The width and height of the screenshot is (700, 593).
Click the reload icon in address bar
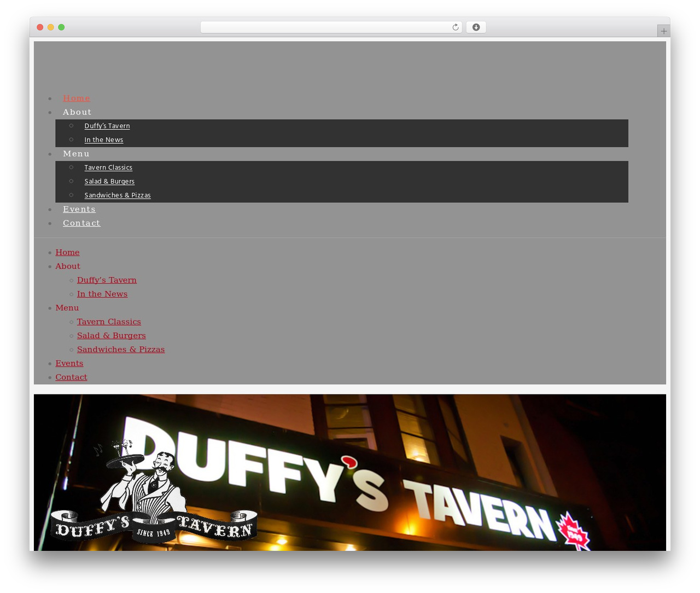point(455,27)
